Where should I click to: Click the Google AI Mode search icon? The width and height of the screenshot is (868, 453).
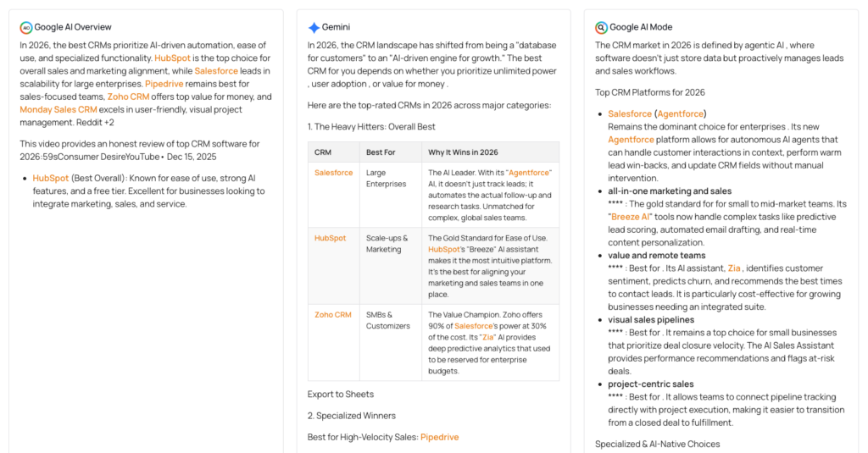pyautogui.click(x=601, y=27)
